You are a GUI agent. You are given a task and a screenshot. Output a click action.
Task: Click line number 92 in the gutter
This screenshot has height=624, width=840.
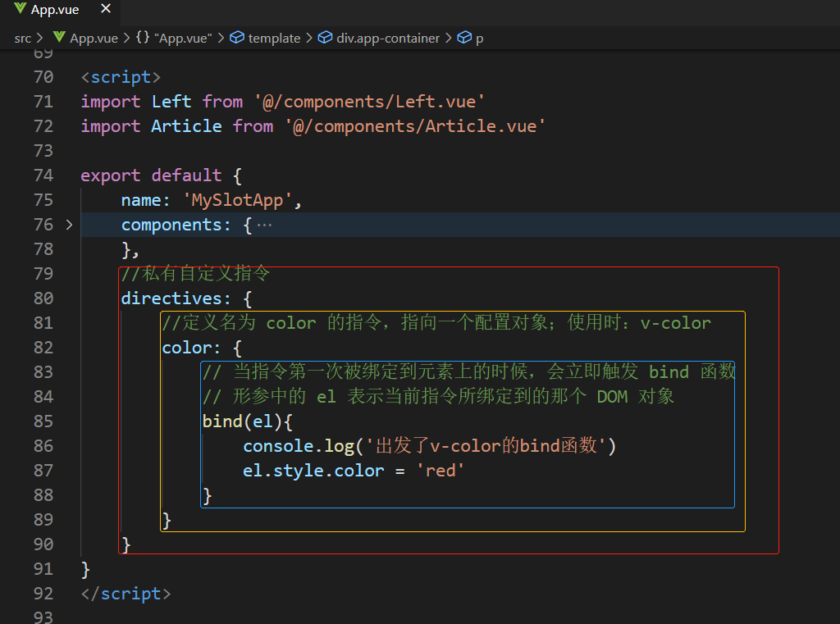click(43, 594)
